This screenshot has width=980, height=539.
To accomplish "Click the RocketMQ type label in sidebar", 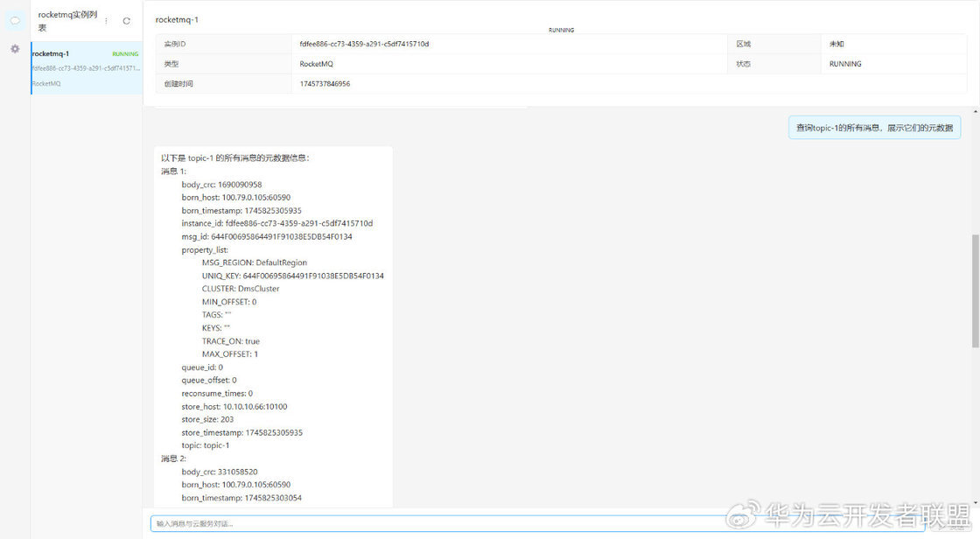I will (46, 83).
